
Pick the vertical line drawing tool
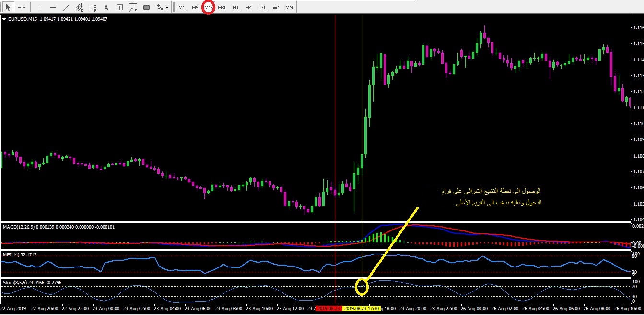[39, 7]
